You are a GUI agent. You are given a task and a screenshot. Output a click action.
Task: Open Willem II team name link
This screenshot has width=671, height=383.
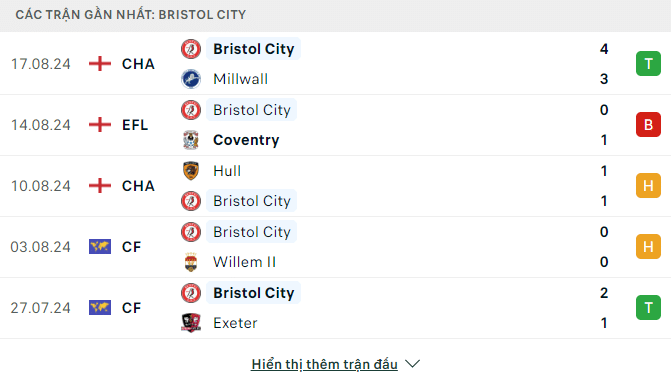(x=244, y=262)
